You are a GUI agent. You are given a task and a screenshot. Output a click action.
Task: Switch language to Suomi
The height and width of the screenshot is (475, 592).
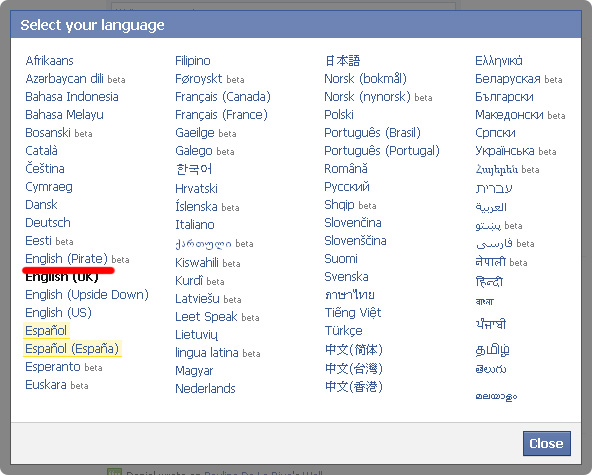coord(341,259)
